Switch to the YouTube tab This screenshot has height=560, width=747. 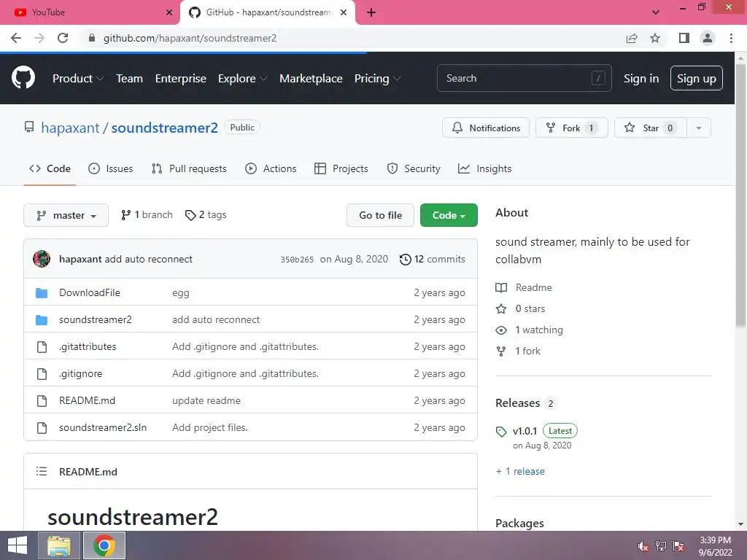89,12
